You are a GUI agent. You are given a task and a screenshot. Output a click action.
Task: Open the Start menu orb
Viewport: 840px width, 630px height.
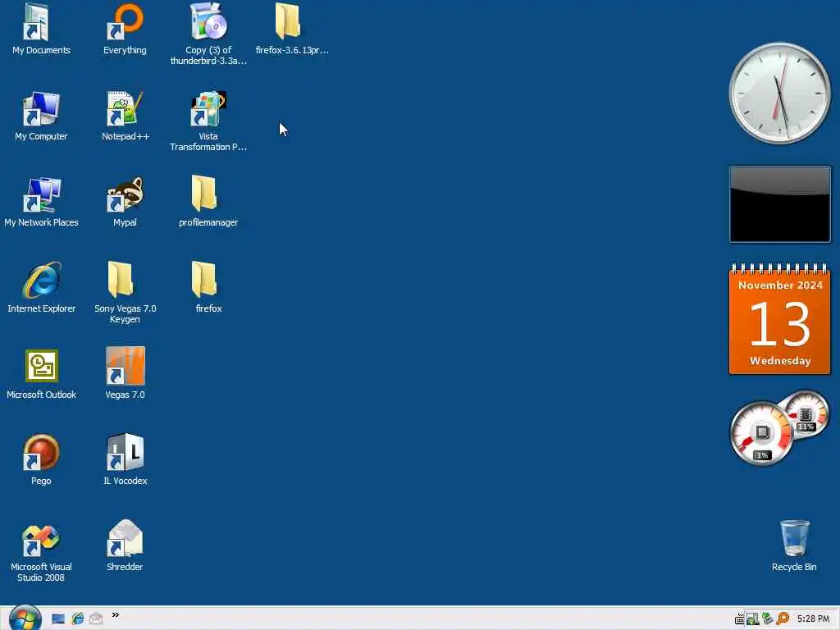pos(25,619)
